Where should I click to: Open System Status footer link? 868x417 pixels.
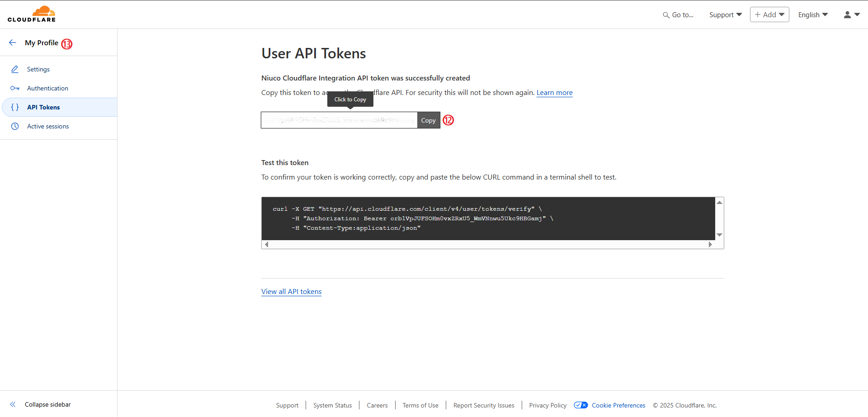(x=333, y=405)
